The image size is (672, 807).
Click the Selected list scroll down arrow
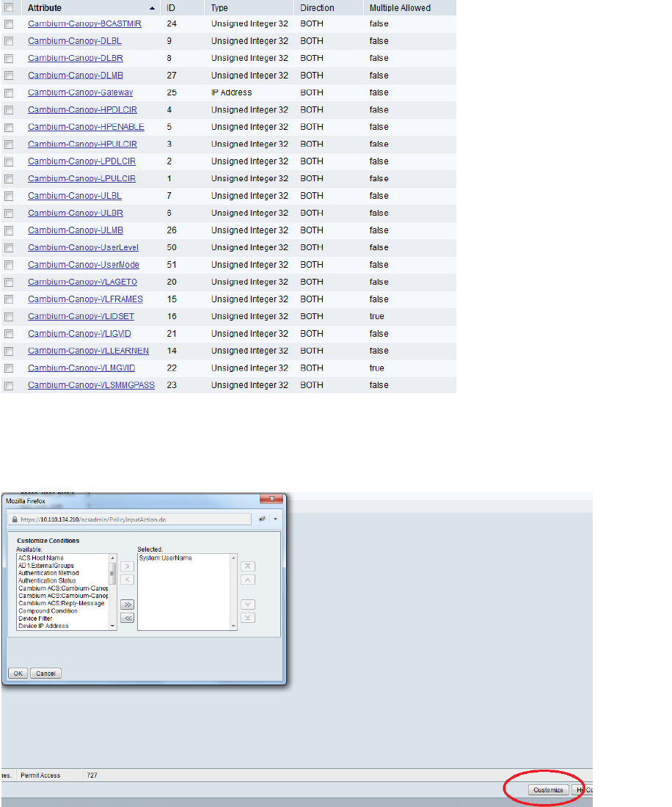click(233, 626)
